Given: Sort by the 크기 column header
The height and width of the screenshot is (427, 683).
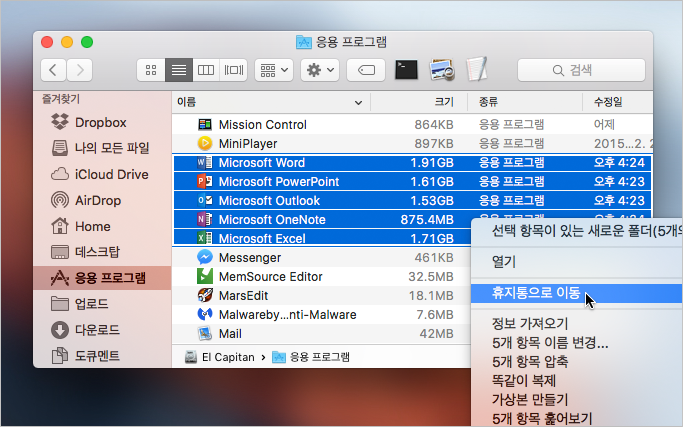Looking at the screenshot, I should click(x=419, y=102).
